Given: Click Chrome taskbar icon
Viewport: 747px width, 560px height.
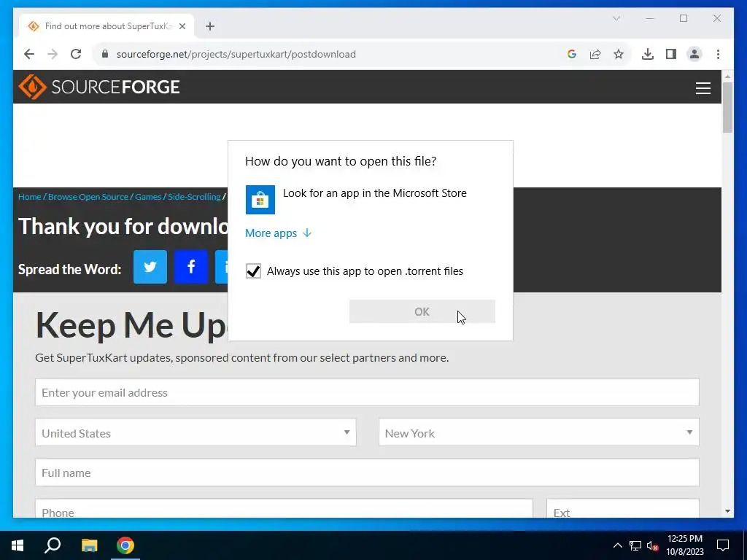Looking at the screenshot, I should [125, 545].
